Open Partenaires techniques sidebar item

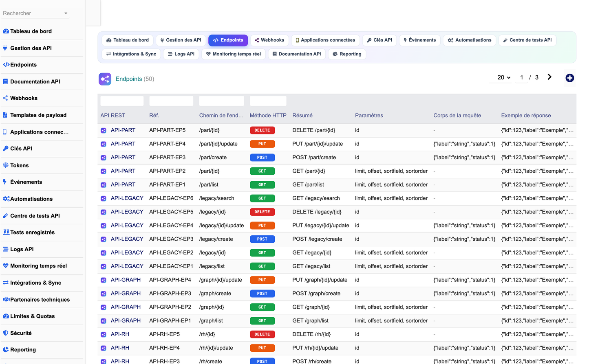40,300
